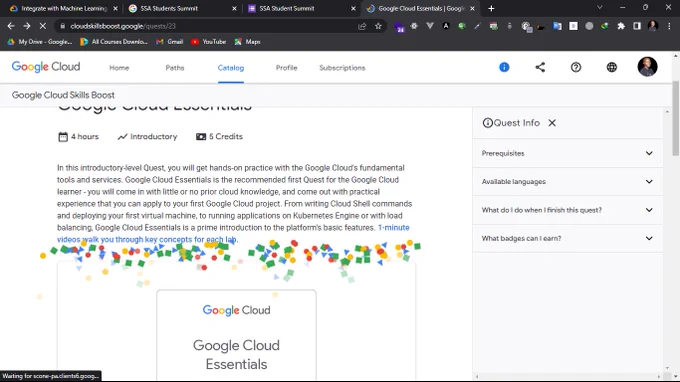The width and height of the screenshot is (680, 382).
Task: Open the Extensions puzzle icon
Action: point(621,26)
